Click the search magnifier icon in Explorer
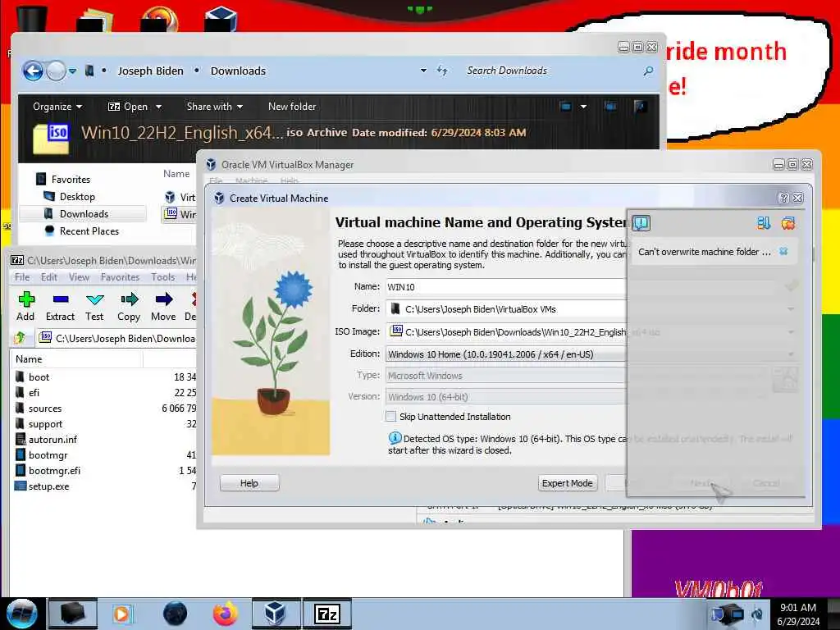 (x=648, y=71)
